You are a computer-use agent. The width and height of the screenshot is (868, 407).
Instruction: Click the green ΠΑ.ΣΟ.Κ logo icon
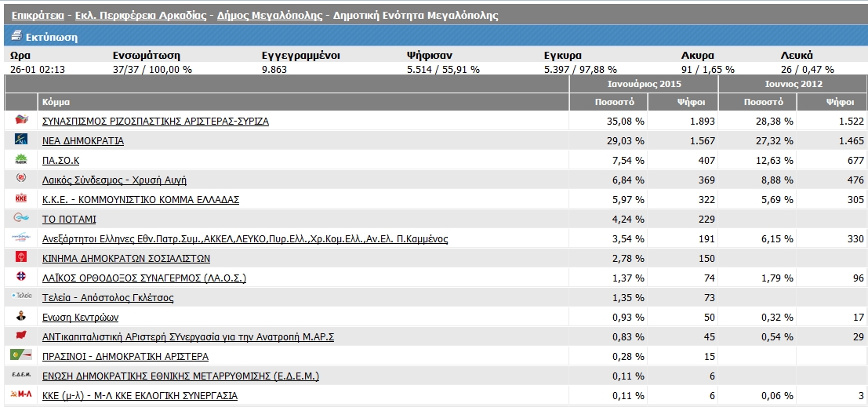click(21, 160)
